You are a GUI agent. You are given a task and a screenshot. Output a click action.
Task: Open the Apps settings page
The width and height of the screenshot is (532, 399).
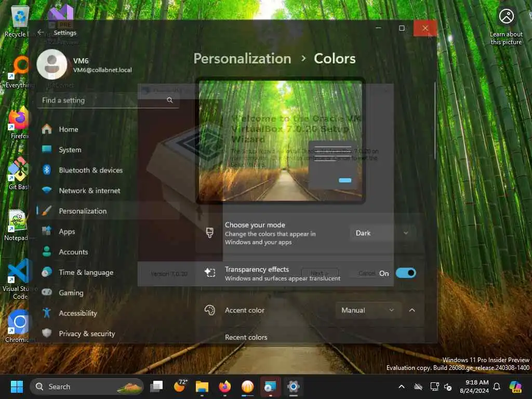click(108, 231)
